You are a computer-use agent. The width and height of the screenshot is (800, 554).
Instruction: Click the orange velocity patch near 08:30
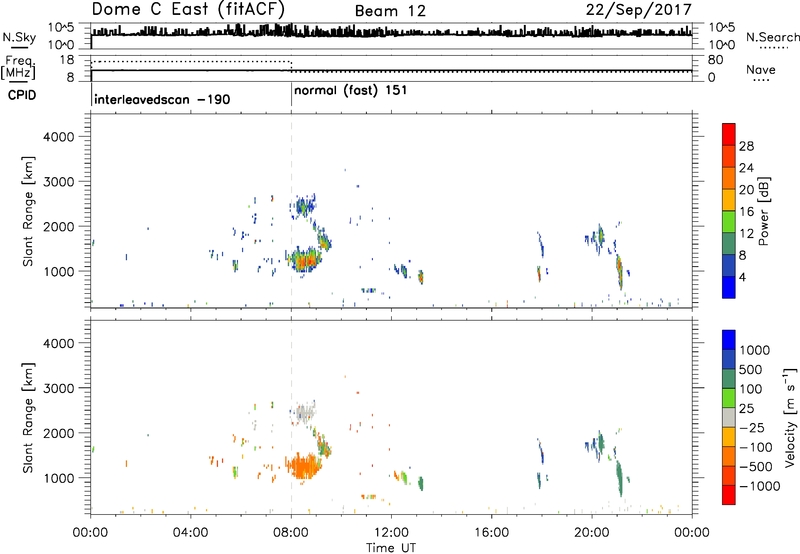click(x=304, y=466)
